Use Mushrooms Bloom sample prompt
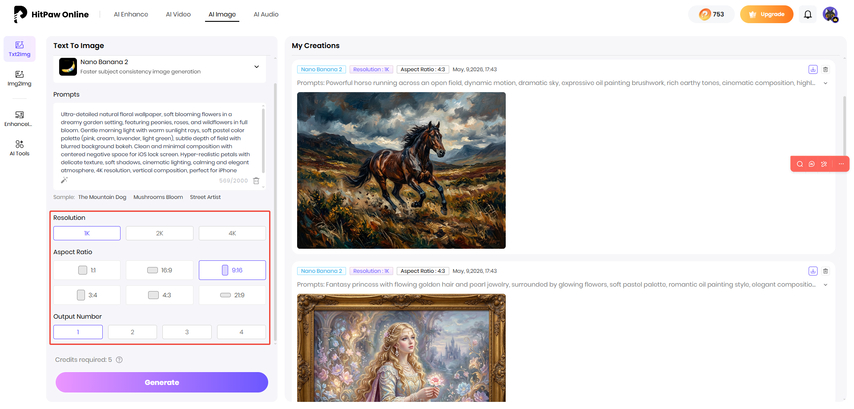The height and width of the screenshot is (409, 854). point(158,197)
